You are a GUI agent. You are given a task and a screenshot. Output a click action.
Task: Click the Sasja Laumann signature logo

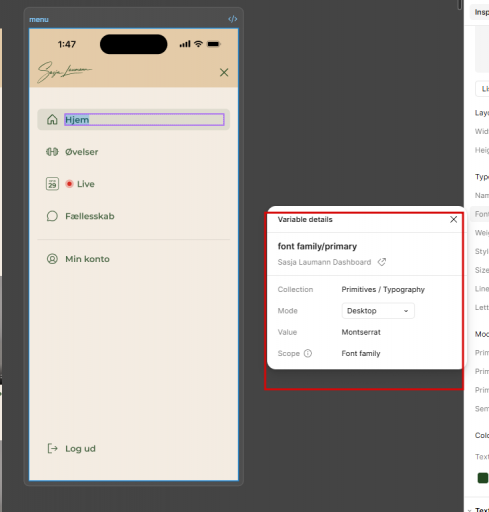[64, 72]
